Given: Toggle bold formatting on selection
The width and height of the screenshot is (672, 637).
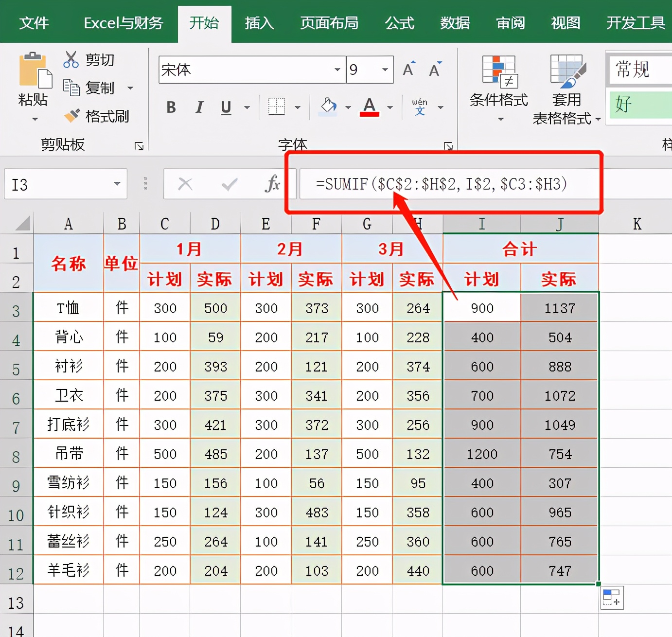Looking at the screenshot, I should click(x=171, y=107).
